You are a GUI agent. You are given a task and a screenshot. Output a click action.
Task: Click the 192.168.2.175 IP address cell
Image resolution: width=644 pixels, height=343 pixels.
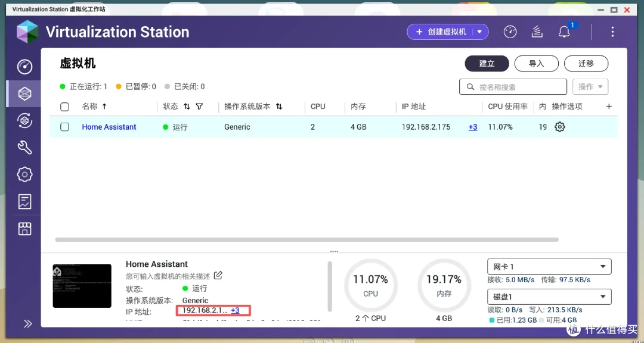point(426,127)
